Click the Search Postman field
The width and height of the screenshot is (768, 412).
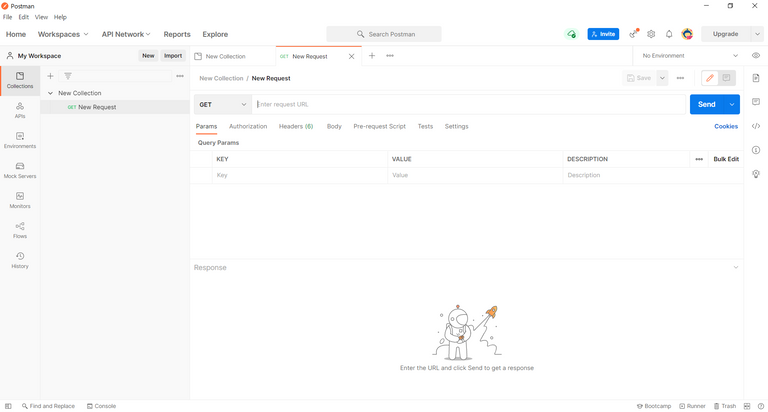coord(384,34)
